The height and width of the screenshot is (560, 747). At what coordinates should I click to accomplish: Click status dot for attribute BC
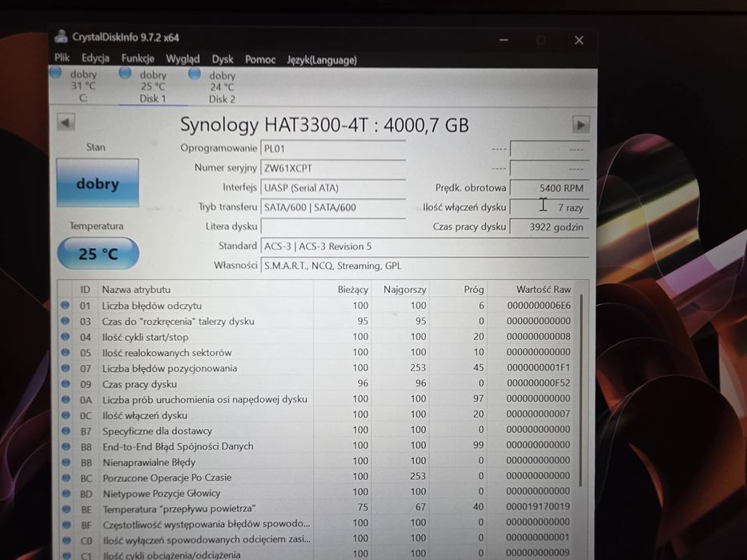click(66, 478)
